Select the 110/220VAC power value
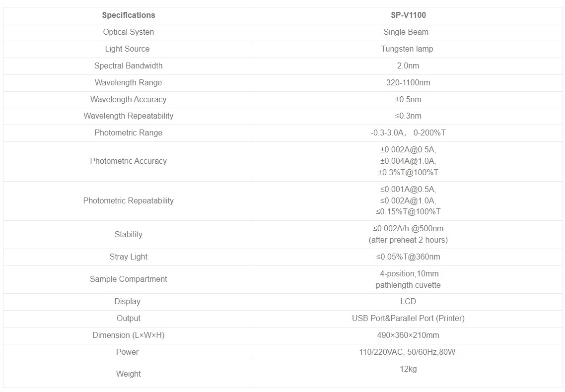Image resolution: width=565 pixels, height=392 pixels. (x=407, y=352)
